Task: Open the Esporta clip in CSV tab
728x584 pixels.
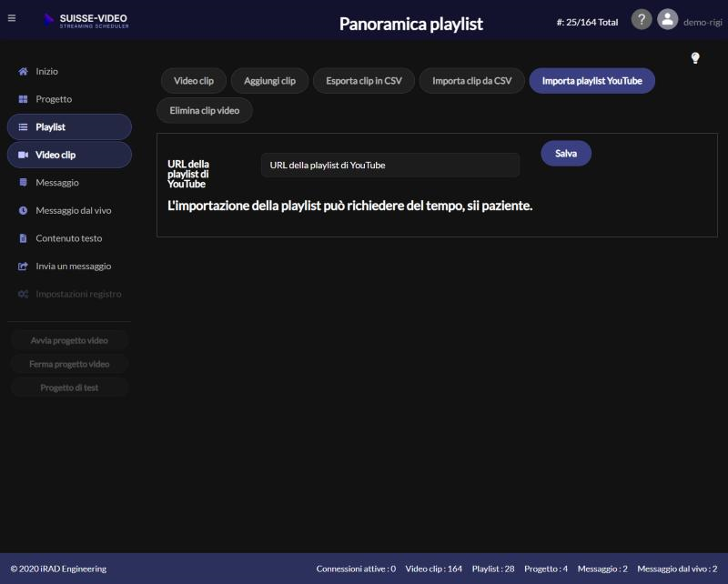Action: (x=363, y=81)
